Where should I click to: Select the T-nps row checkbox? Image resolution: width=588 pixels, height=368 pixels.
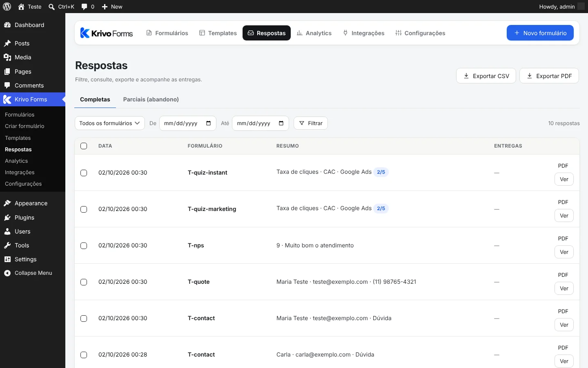(x=84, y=246)
